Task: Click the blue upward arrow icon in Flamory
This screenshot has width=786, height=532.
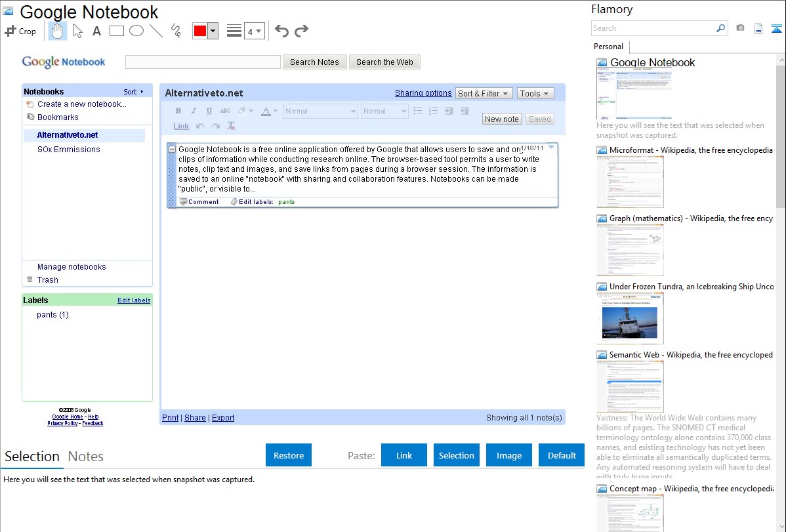Action: tap(776, 28)
